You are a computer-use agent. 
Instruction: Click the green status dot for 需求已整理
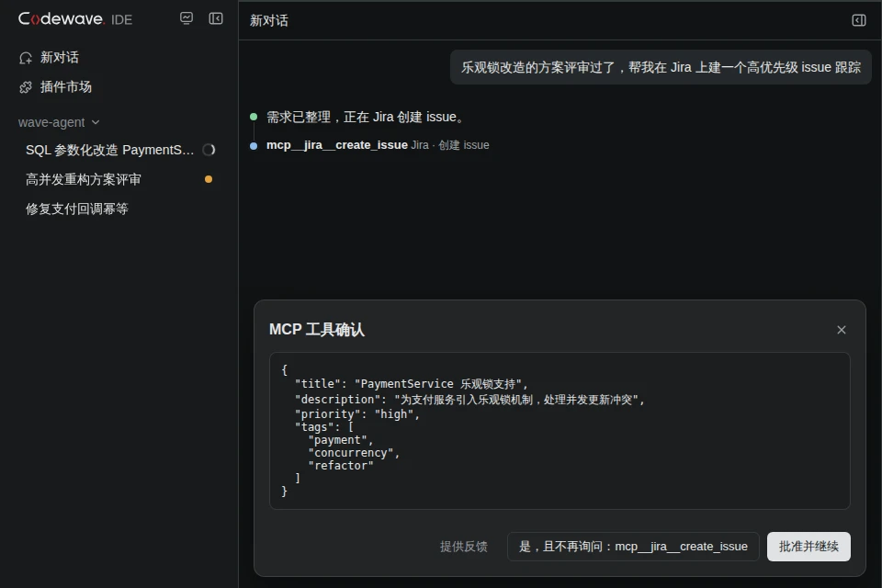tap(254, 117)
